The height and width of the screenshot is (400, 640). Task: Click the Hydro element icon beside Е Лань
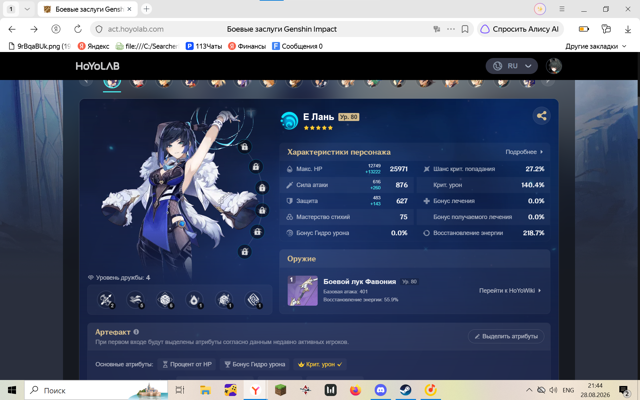289,121
